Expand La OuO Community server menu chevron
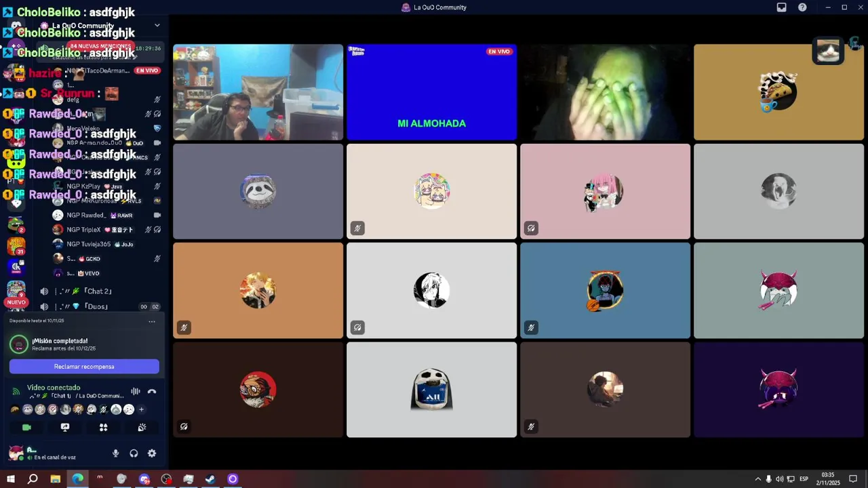868x488 pixels. coord(157,26)
